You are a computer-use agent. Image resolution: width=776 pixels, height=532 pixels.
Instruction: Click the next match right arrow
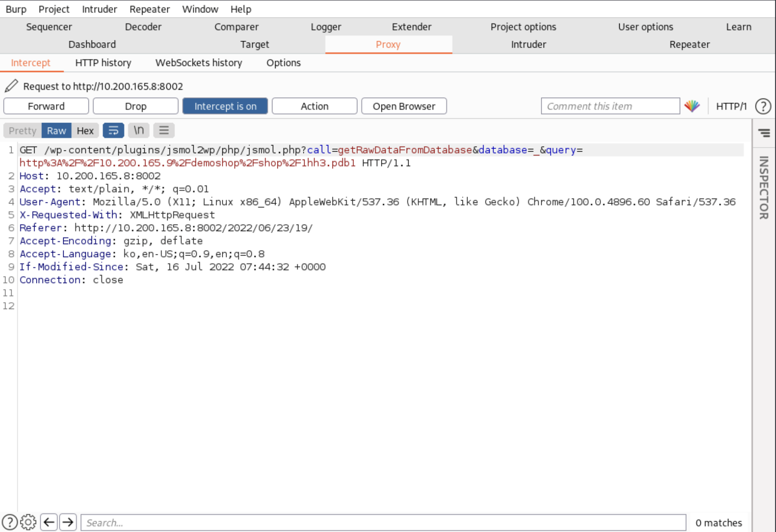(x=68, y=522)
